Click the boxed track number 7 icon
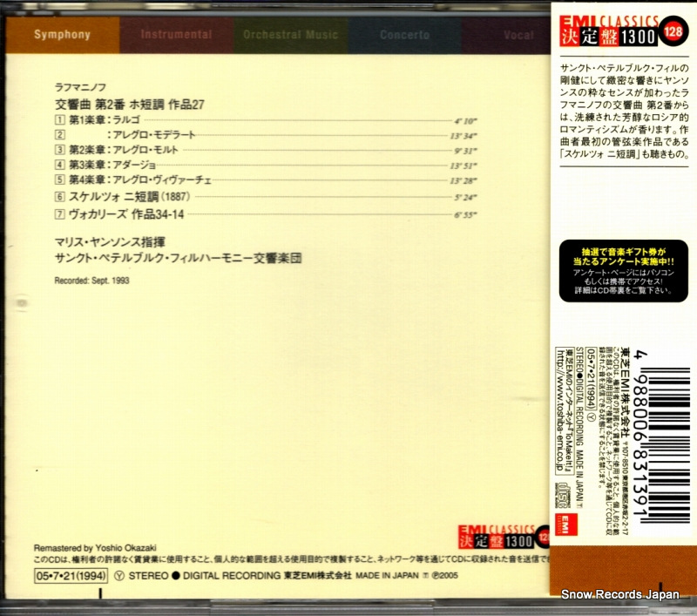The height and width of the screenshot is (616, 697). 59,213
